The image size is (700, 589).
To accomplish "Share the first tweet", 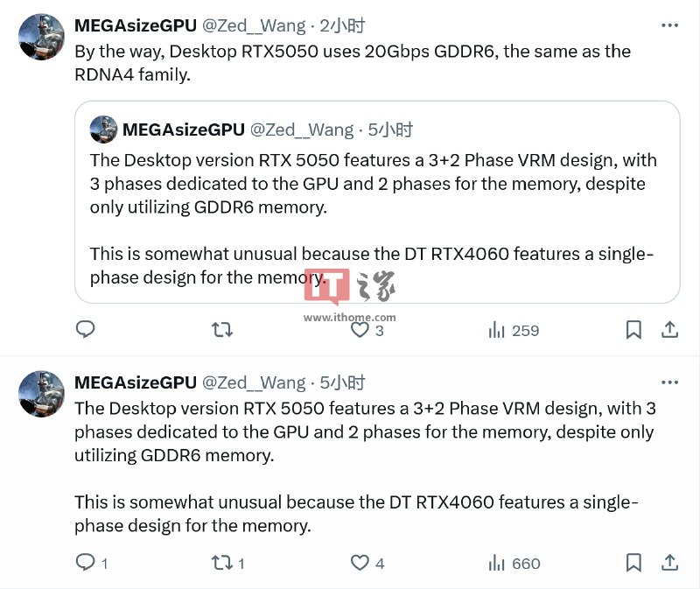I will pos(669,330).
